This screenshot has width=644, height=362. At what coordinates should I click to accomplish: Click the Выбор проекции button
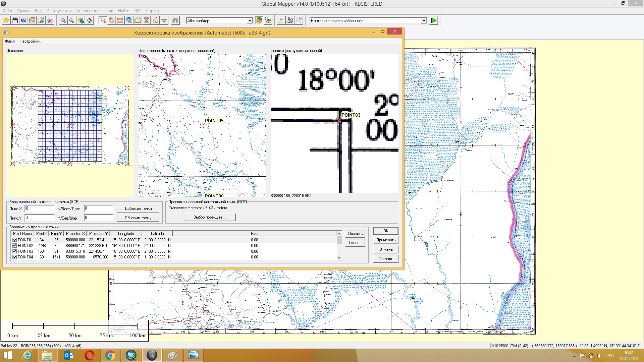[210, 217]
